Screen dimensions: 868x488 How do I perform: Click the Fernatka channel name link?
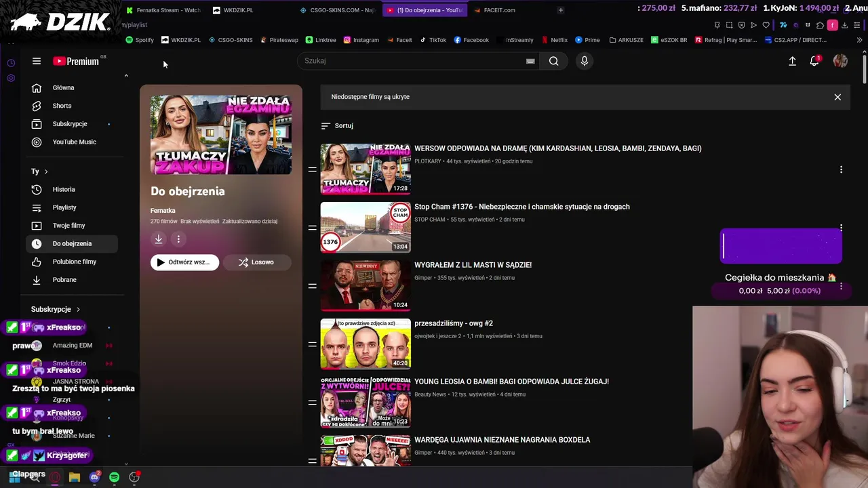coord(163,211)
